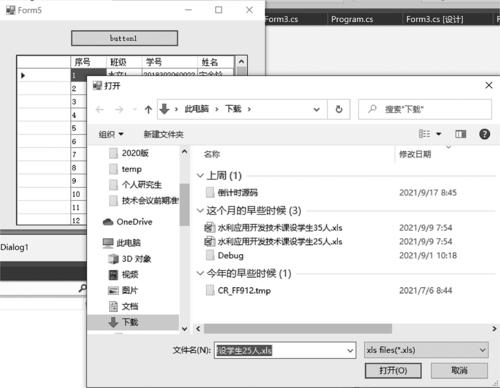Switch to Form3.cs [设计] tab

pos(435,19)
